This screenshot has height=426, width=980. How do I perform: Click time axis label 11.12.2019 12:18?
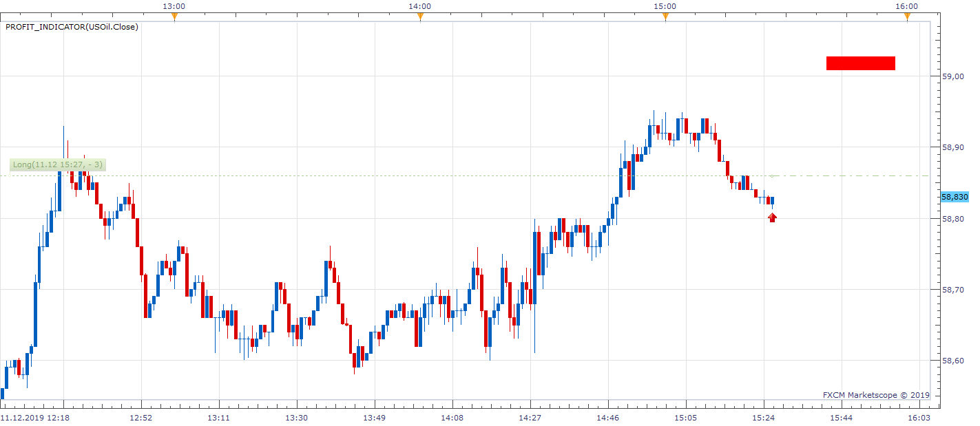(34, 418)
